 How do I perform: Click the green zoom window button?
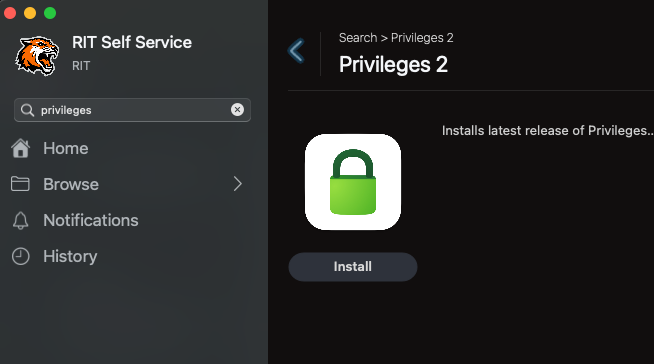click(50, 13)
